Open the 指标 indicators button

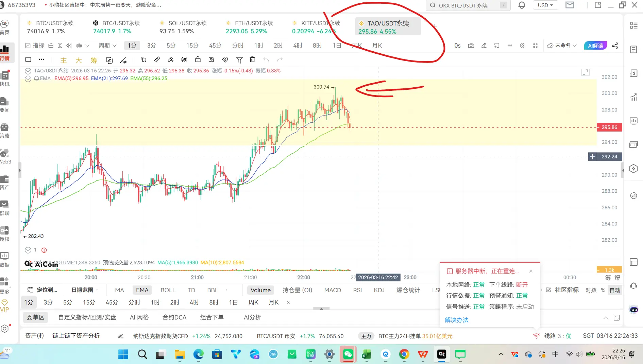pyautogui.click(x=35, y=46)
